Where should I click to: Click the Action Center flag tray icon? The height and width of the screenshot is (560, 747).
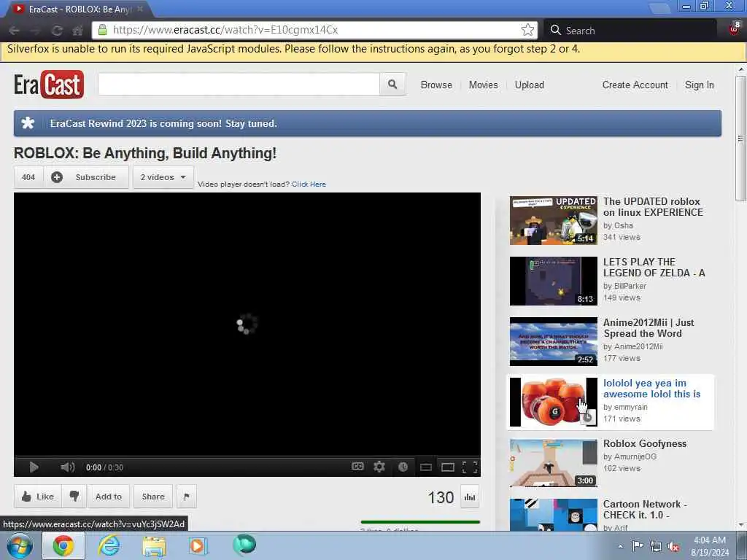[x=638, y=546]
